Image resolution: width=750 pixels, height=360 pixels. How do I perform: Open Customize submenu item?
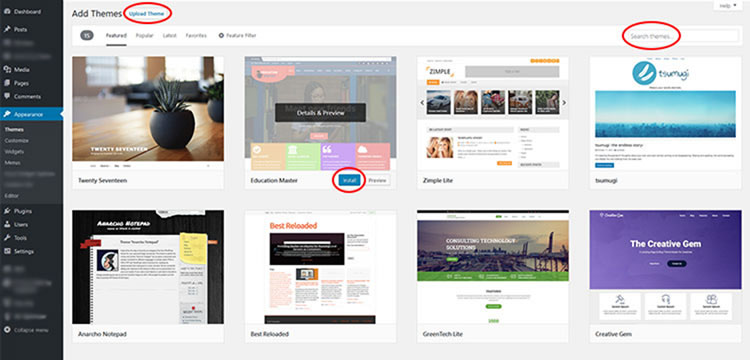(17, 141)
